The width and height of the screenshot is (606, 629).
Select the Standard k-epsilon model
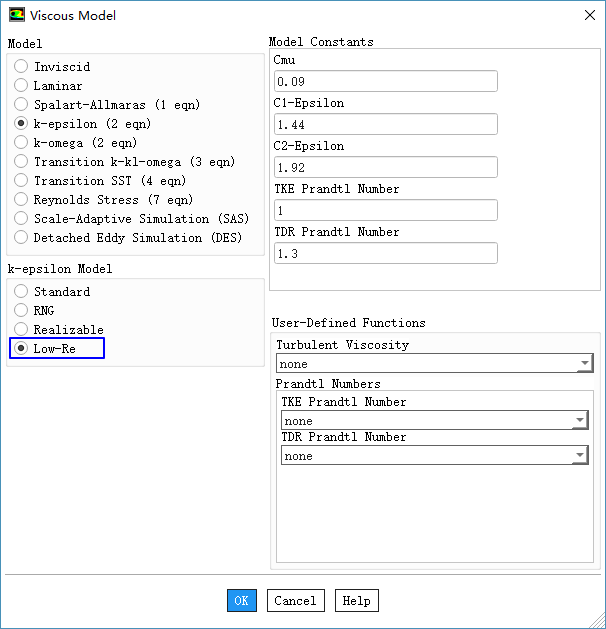(x=21, y=292)
